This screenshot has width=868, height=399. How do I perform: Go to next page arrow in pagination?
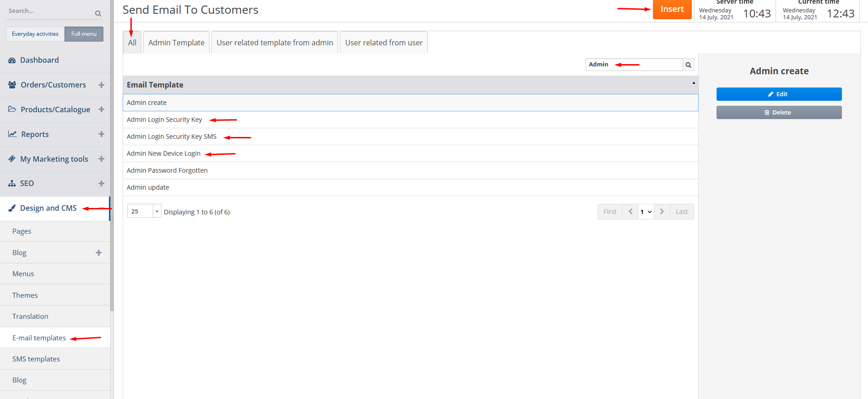point(662,212)
